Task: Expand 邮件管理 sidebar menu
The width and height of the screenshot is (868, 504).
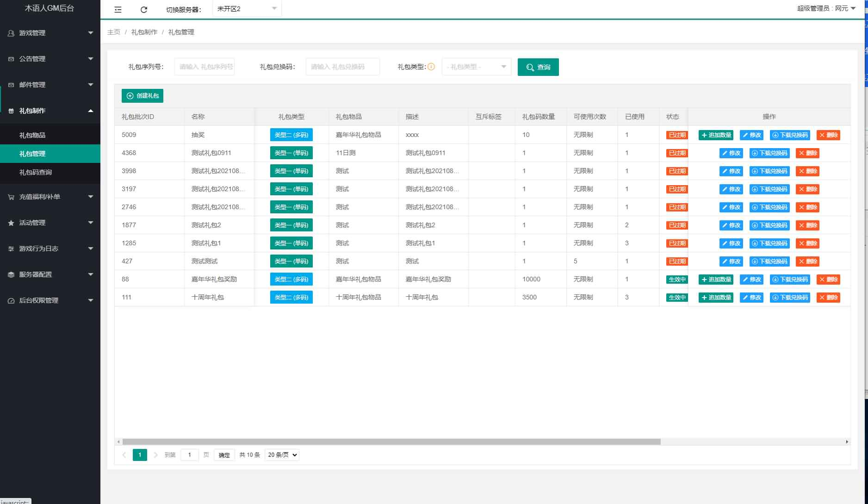Action: pyautogui.click(x=50, y=85)
